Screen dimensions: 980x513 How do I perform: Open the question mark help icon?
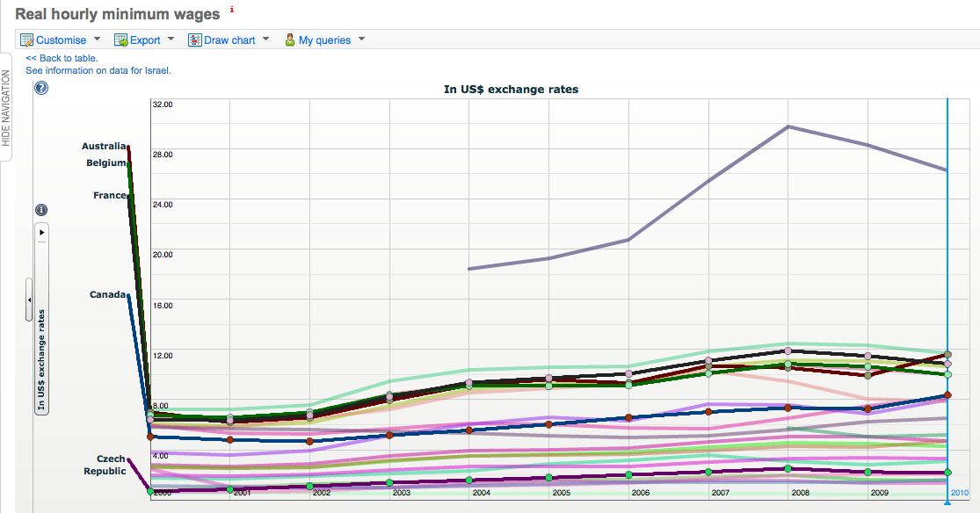[x=41, y=88]
